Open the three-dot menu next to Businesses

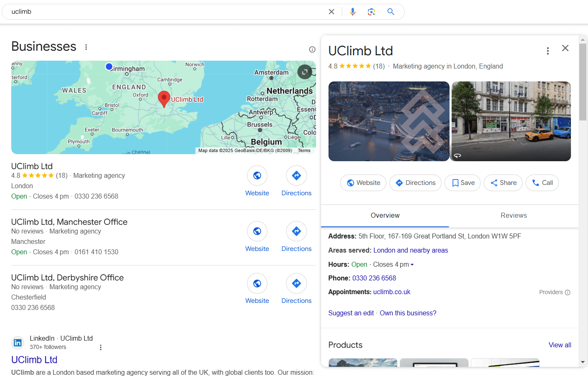point(86,47)
